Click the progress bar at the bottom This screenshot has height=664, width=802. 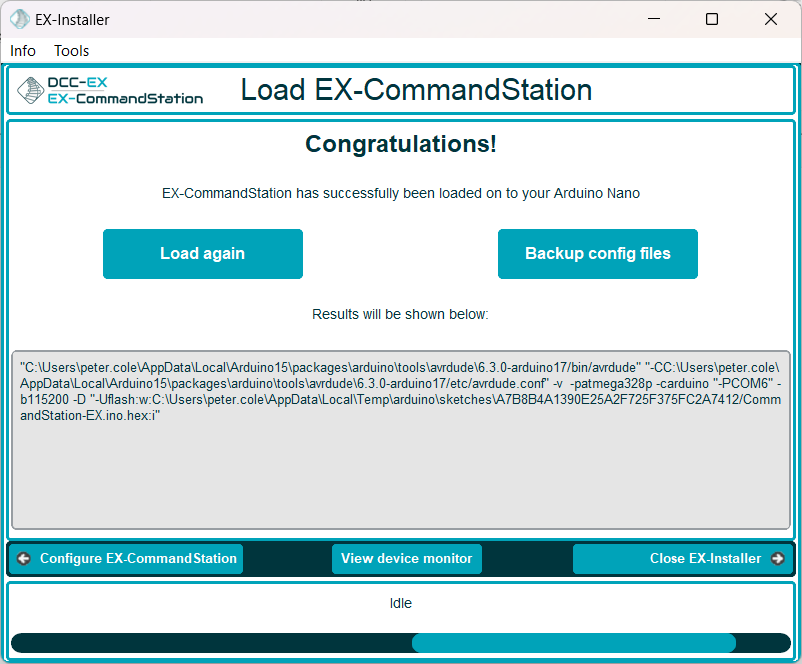(400, 643)
